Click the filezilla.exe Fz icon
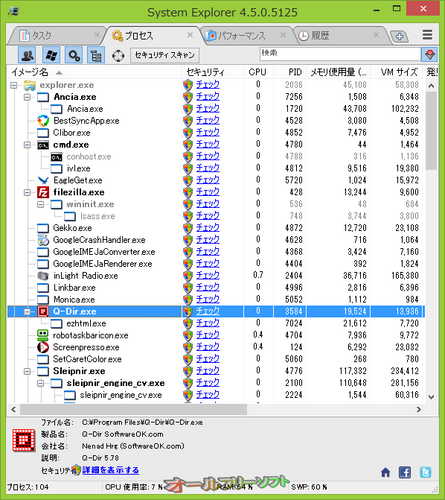Screen dimensions: 445x500 tap(43, 192)
